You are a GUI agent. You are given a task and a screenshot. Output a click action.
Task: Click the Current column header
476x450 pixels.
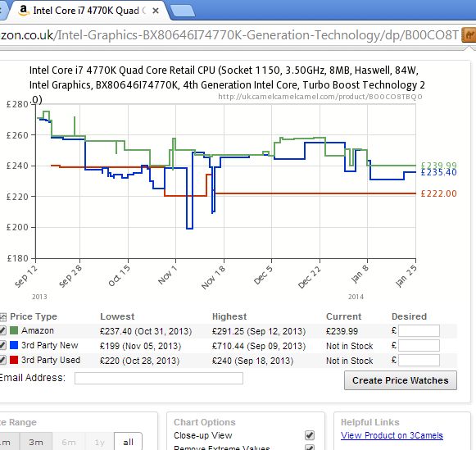pos(343,316)
